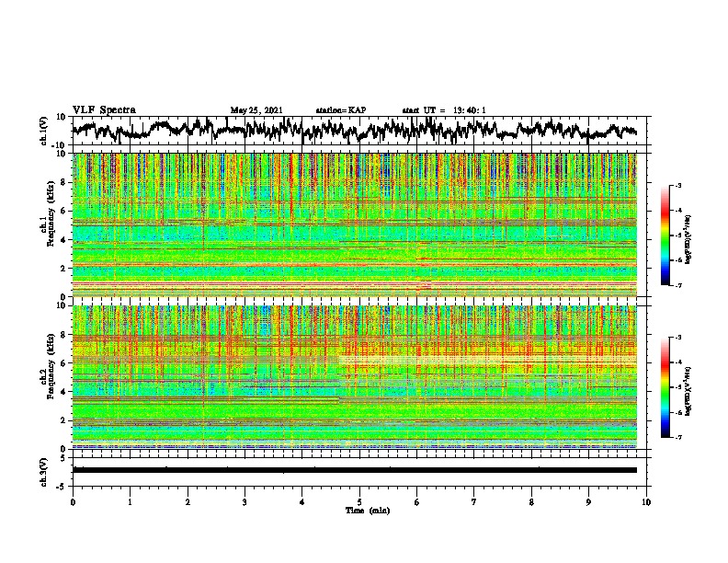The height and width of the screenshot is (563, 728).
Task: Click the "station=KAP" header text
Action: (341, 110)
